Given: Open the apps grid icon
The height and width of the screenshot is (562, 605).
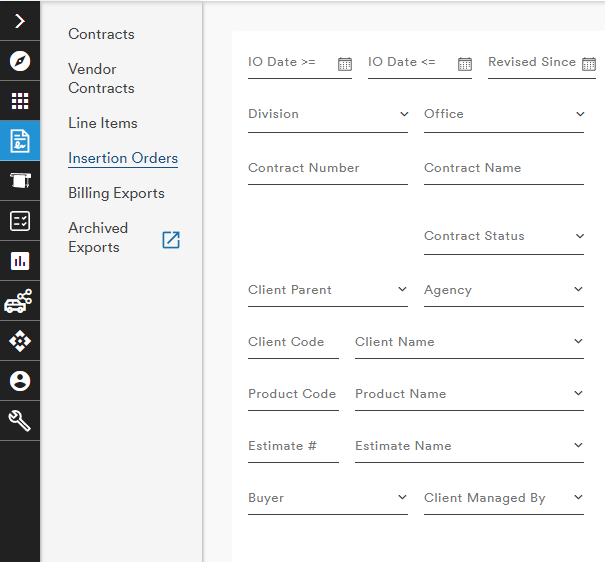Looking at the screenshot, I should coord(20,101).
